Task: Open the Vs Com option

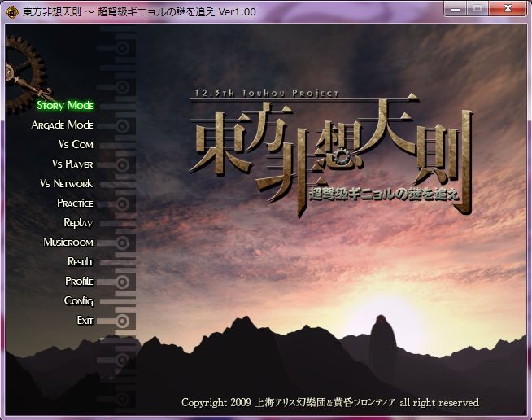Action: [x=76, y=144]
